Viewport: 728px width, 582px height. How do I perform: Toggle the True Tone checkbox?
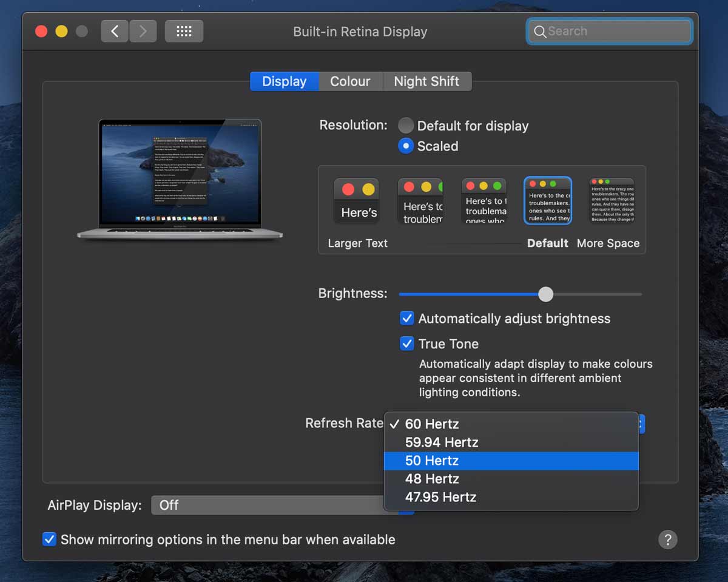tap(407, 343)
